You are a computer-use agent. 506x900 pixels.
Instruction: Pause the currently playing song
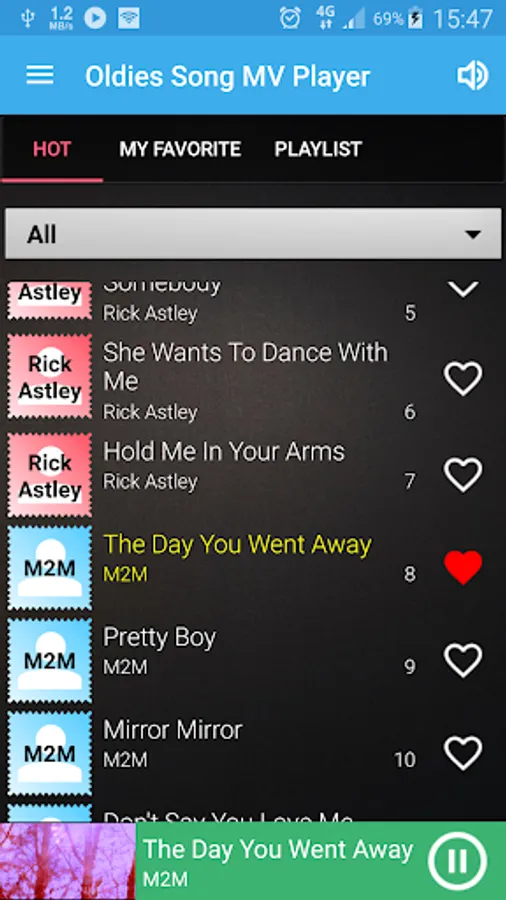[457, 861]
